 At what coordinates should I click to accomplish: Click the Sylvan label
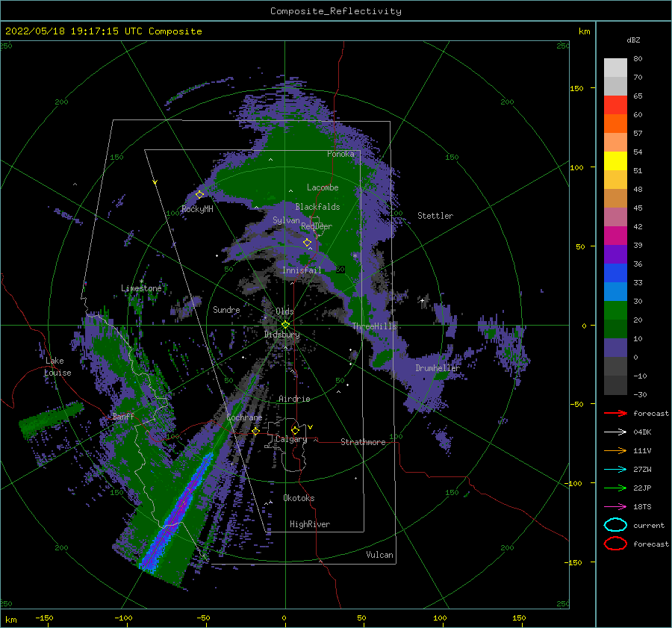pos(286,220)
